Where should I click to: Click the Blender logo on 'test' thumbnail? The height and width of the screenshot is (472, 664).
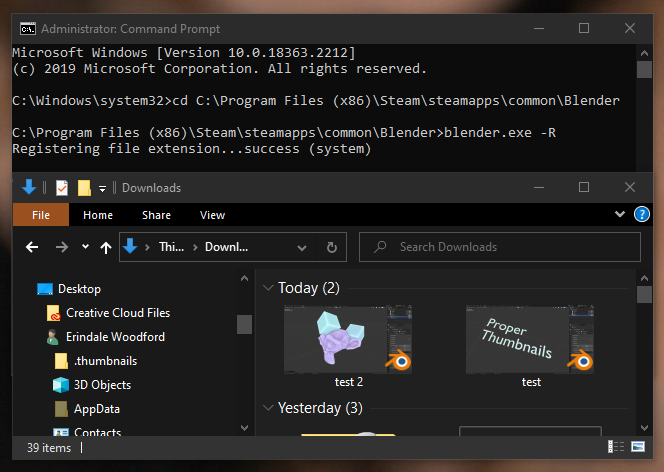[x=581, y=360]
